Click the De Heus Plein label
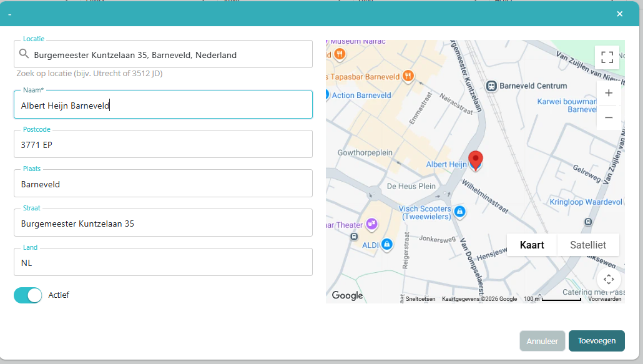 coord(411,187)
